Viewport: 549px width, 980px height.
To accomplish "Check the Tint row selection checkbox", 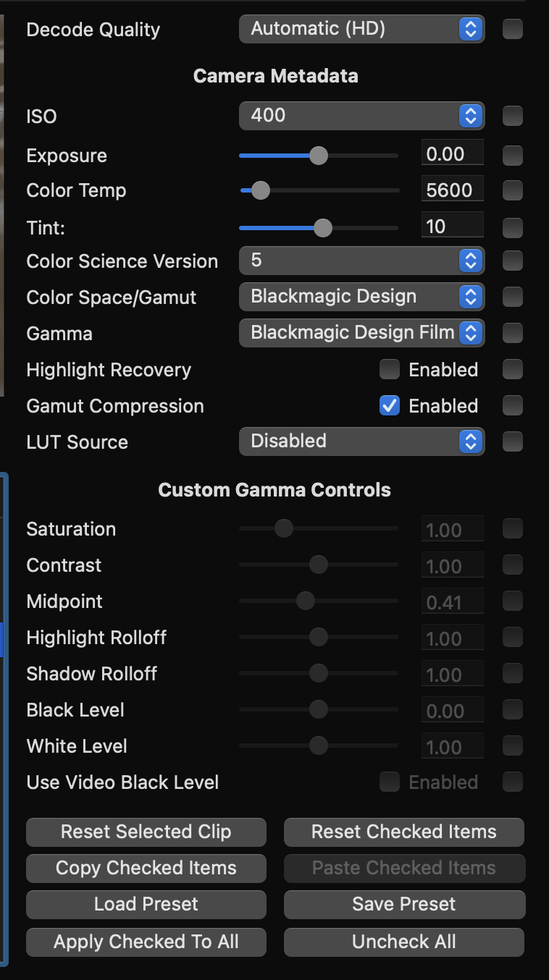I will click(513, 227).
